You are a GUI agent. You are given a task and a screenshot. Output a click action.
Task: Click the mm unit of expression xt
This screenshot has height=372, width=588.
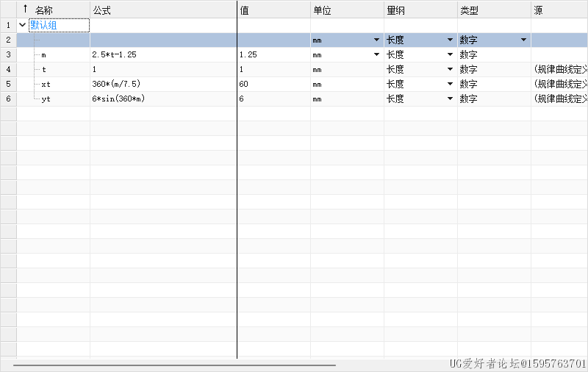[x=318, y=85]
